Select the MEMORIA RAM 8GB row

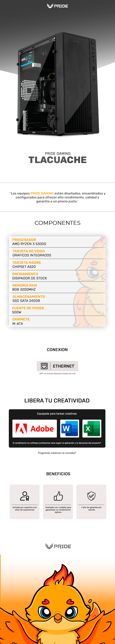57,287
